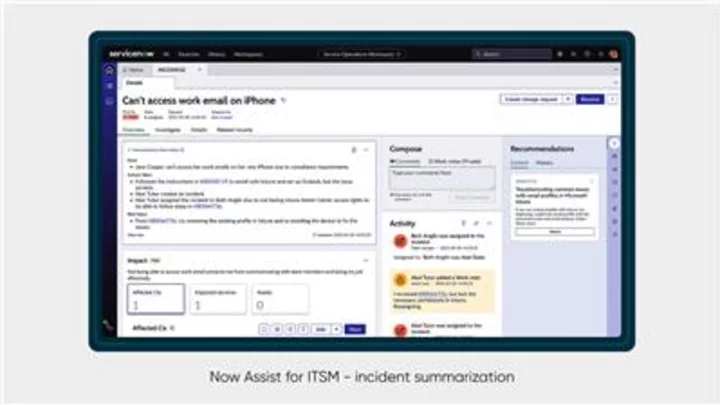Image resolution: width=720 pixels, height=405 pixels.
Task: Copy the incident summary card
Action: pos(354,150)
